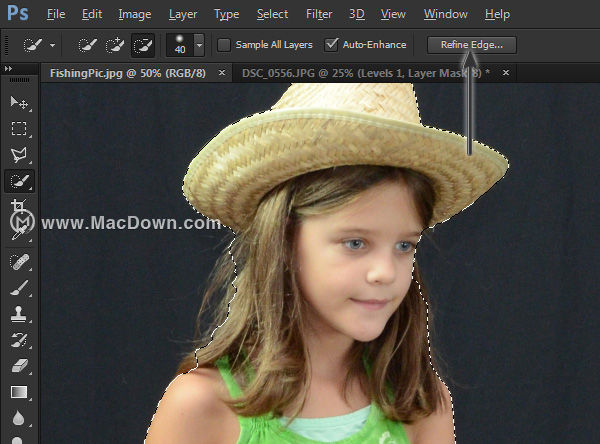Select the History Brush tool

point(19,340)
